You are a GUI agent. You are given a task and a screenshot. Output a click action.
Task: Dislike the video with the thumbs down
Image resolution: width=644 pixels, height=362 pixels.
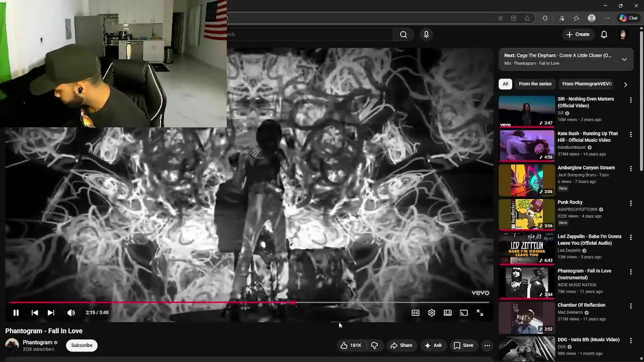374,345
